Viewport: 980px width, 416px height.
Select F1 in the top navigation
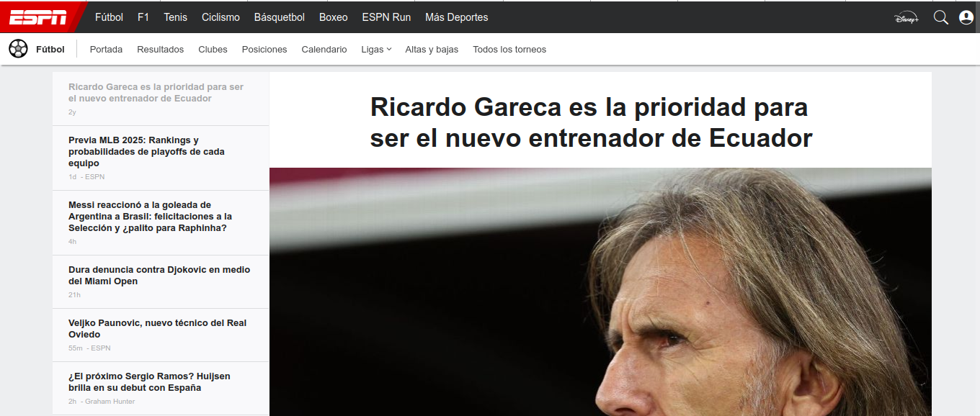tap(143, 17)
